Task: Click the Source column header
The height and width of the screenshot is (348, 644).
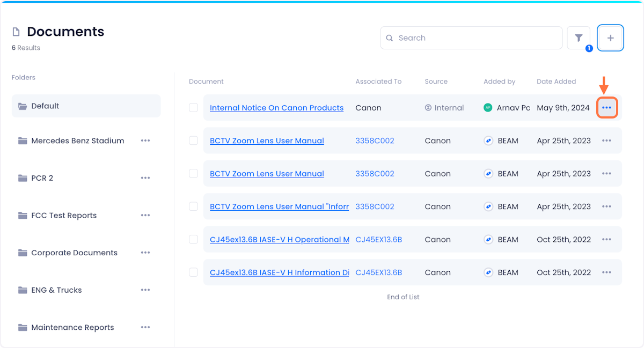Action: [x=436, y=82]
